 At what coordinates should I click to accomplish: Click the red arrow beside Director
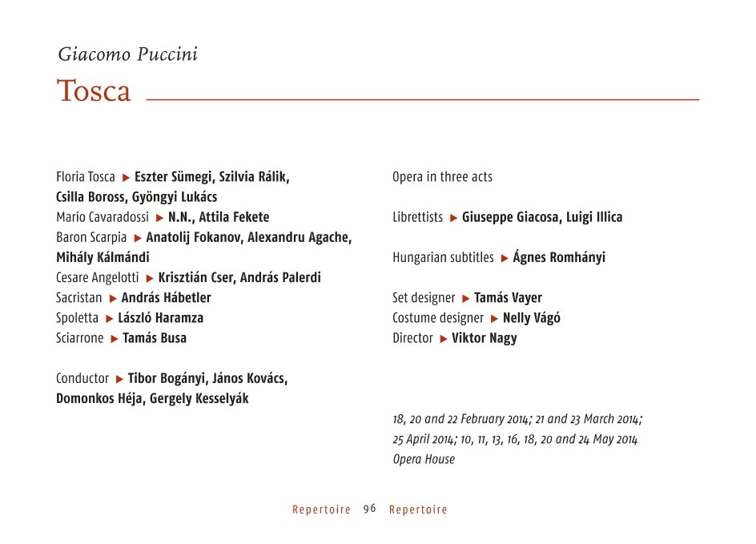click(444, 339)
